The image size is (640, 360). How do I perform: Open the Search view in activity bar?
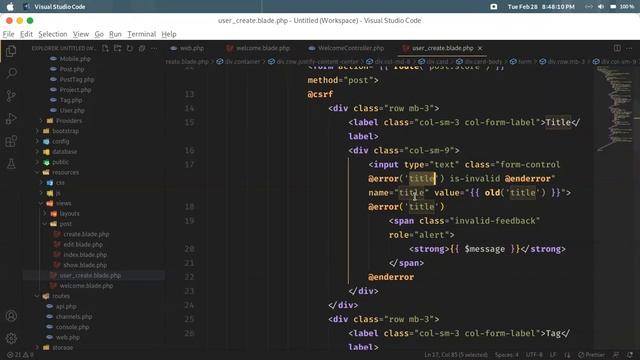11,73
